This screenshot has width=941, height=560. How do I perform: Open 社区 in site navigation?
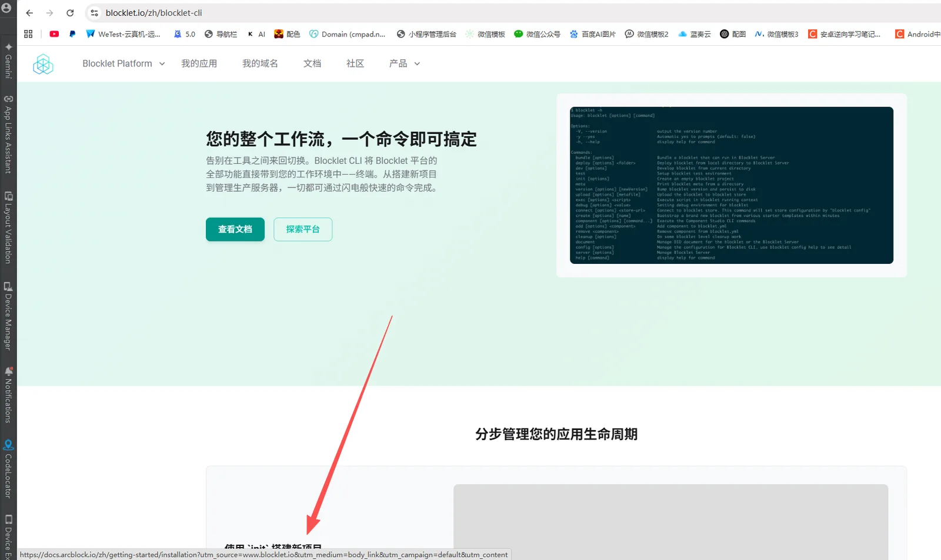pyautogui.click(x=355, y=63)
